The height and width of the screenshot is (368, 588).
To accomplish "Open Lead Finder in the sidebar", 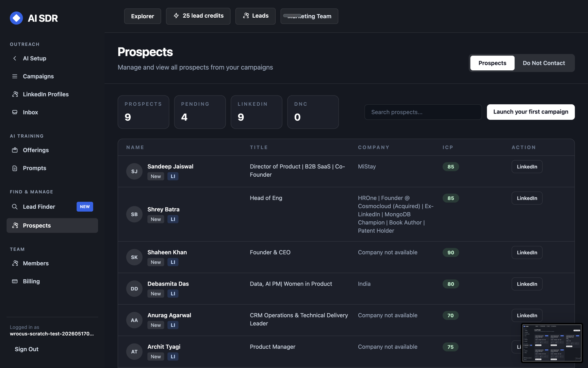I will (x=52, y=207).
